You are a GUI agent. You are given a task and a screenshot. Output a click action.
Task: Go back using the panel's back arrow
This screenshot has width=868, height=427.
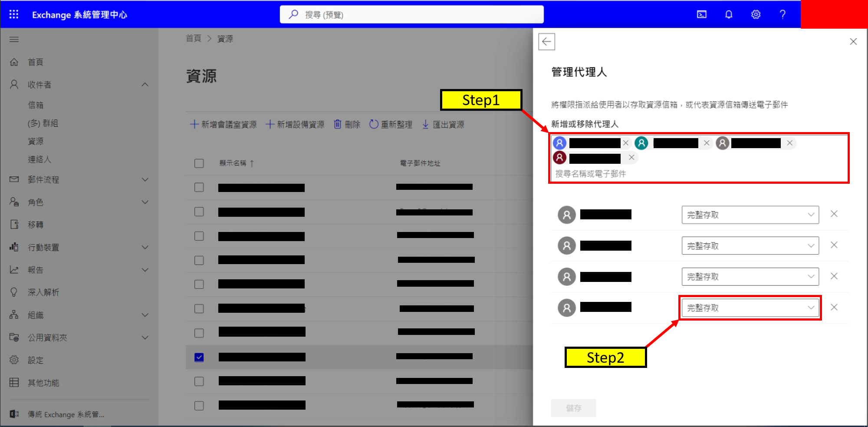[x=546, y=42]
